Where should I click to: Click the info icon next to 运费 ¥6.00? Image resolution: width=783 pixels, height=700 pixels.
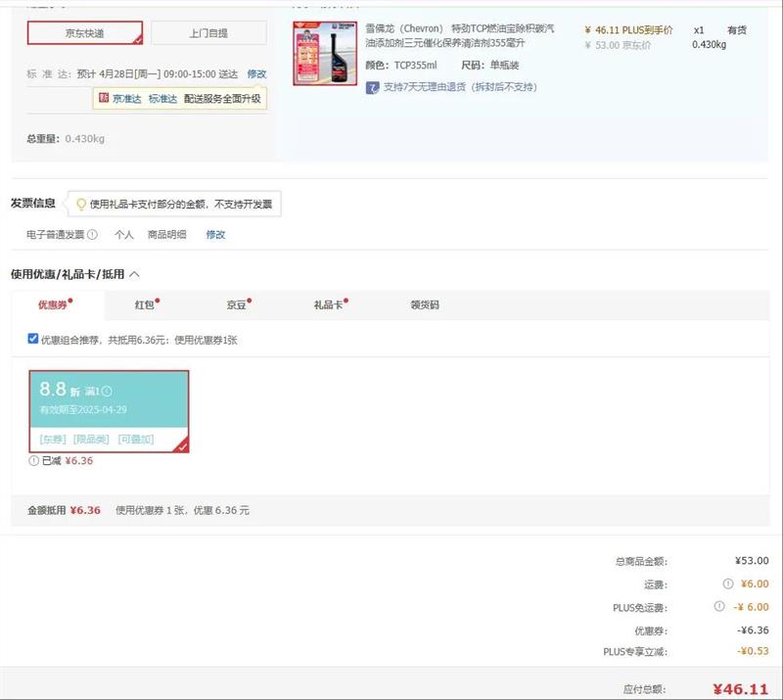(x=727, y=583)
